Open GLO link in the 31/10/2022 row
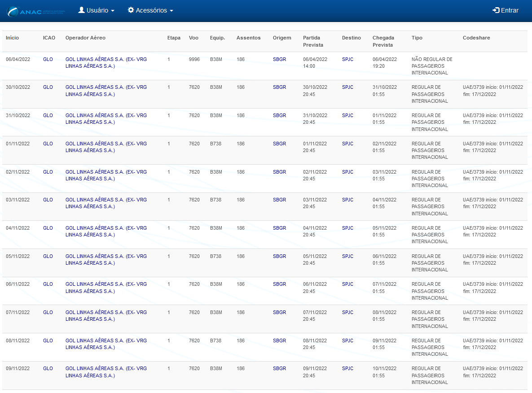 [48, 116]
